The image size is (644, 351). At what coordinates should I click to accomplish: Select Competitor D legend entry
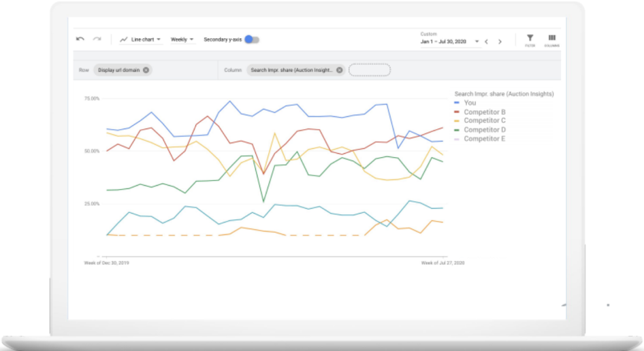click(x=484, y=130)
